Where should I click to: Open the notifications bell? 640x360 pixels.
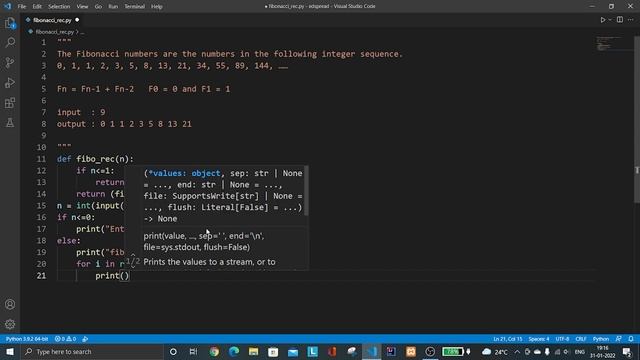click(631, 339)
